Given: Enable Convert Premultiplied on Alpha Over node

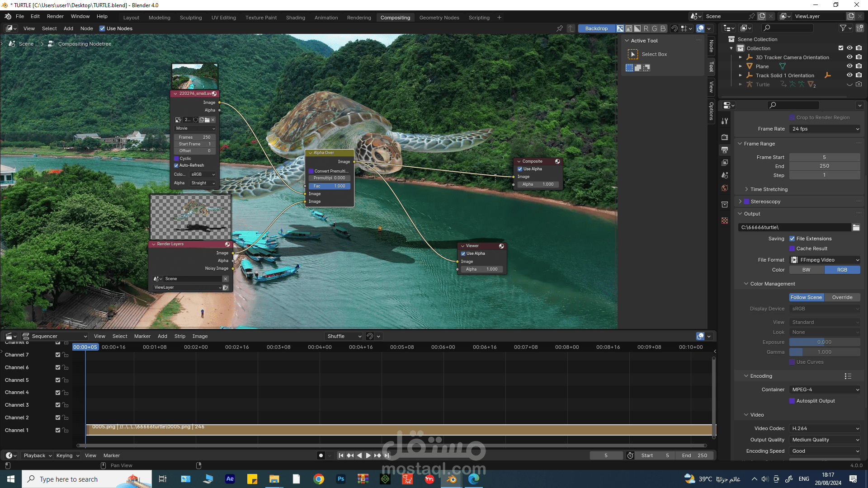Looking at the screenshot, I should (311, 171).
